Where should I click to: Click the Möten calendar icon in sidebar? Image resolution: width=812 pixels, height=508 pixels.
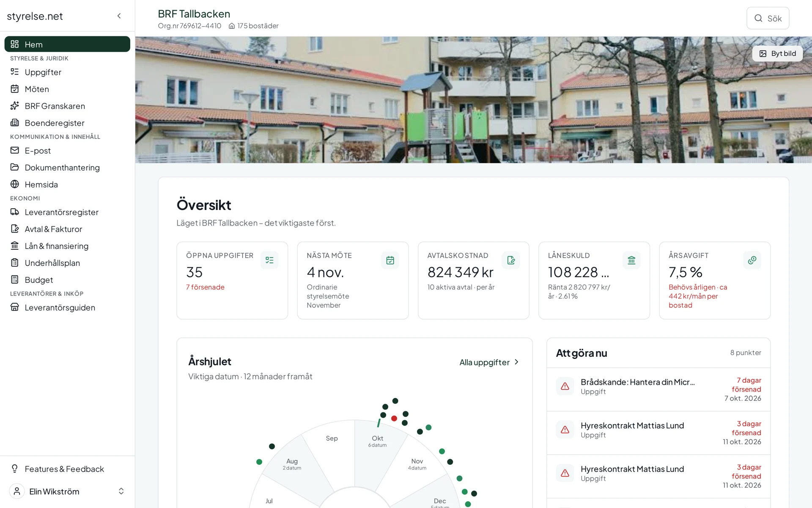[15, 89]
